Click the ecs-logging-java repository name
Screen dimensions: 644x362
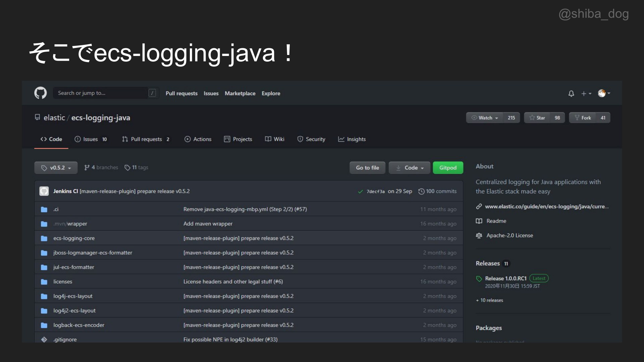click(x=101, y=118)
